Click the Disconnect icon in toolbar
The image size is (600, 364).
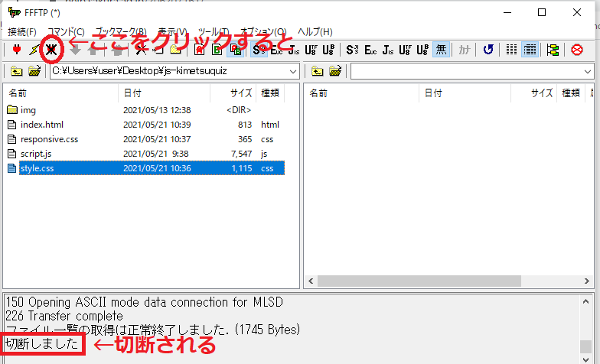[x=51, y=49]
